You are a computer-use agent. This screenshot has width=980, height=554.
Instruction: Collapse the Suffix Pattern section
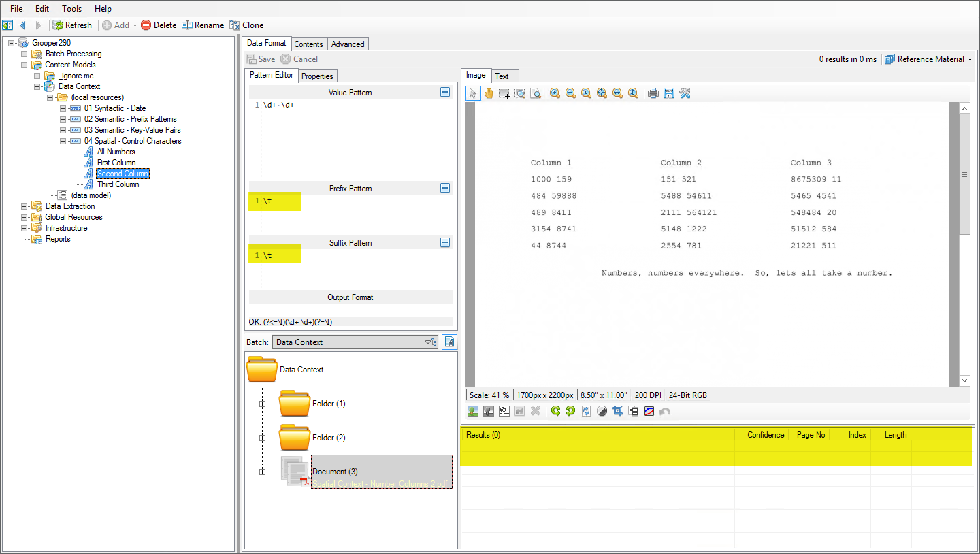tap(445, 242)
